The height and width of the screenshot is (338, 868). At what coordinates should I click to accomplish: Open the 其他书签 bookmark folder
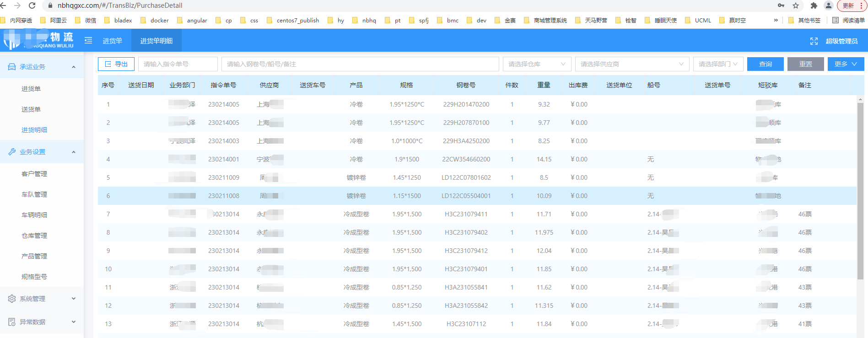805,20
